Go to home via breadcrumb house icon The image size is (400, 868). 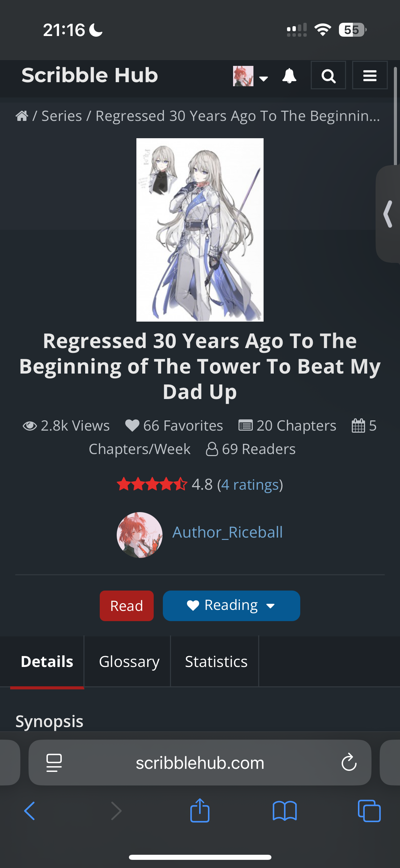[x=22, y=116]
